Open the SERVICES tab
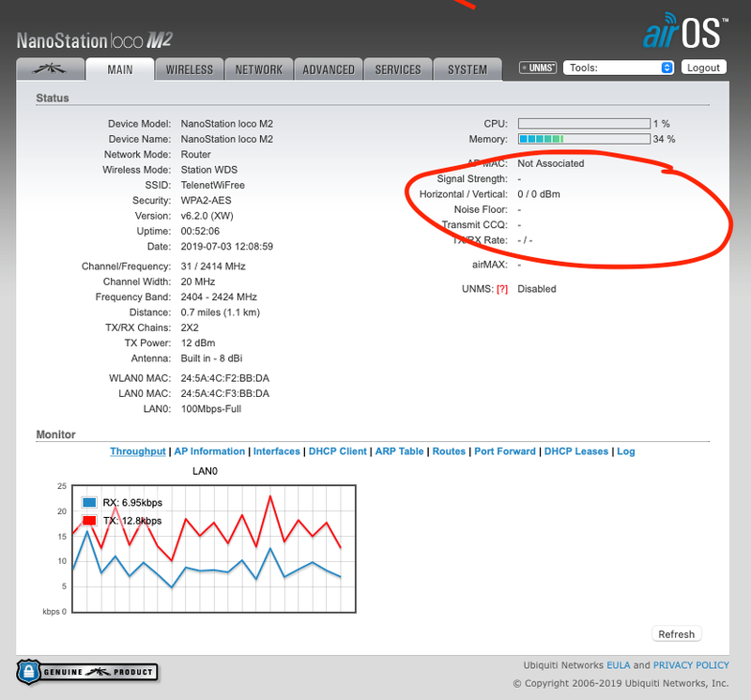Screen dimensions: 751x700 coord(398,69)
